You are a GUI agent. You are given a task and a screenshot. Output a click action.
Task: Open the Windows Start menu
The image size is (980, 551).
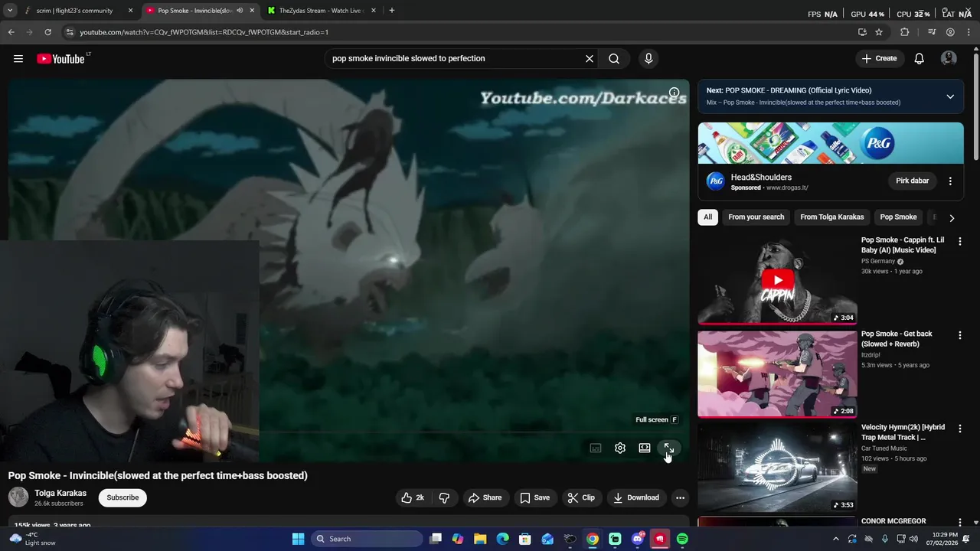click(299, 539)
